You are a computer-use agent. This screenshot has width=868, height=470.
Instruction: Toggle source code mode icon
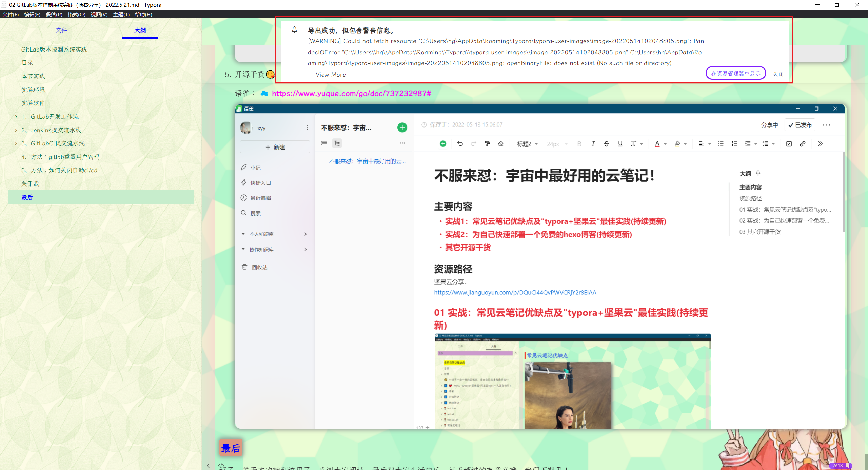tap(221, 466)
